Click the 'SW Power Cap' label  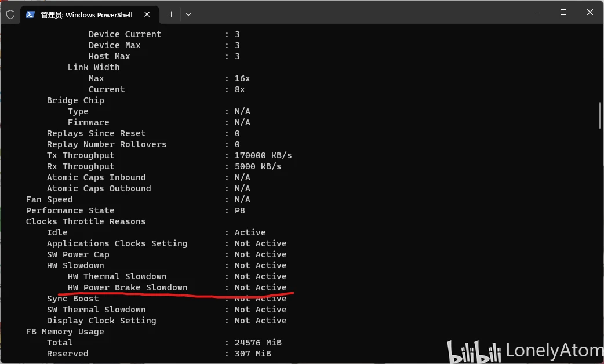78,255
